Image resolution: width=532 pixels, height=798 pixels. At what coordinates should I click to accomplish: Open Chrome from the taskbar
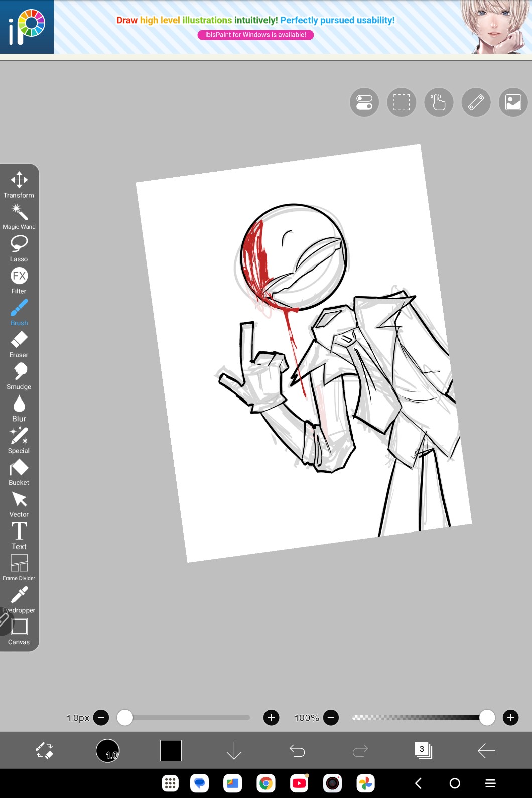(x=266, y=783)
